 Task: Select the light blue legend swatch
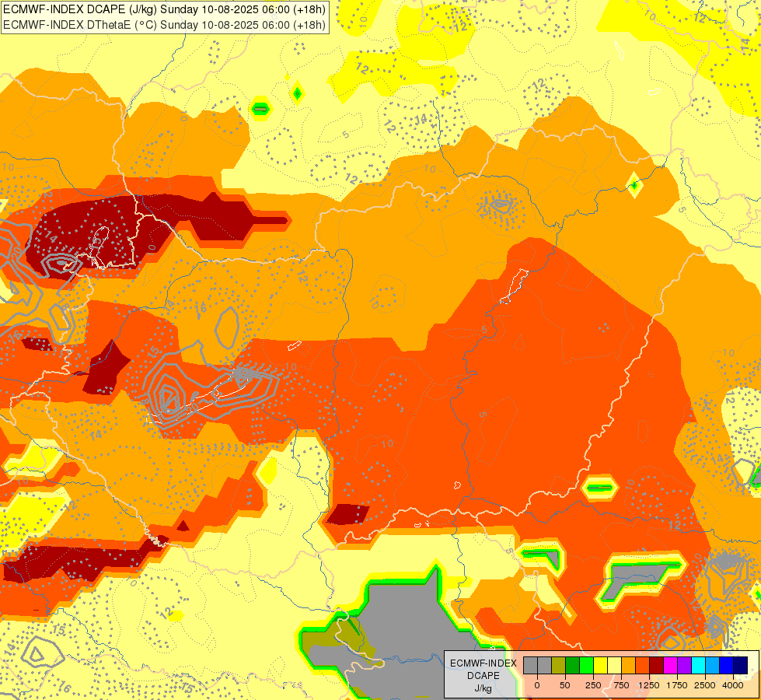(713, 665)
